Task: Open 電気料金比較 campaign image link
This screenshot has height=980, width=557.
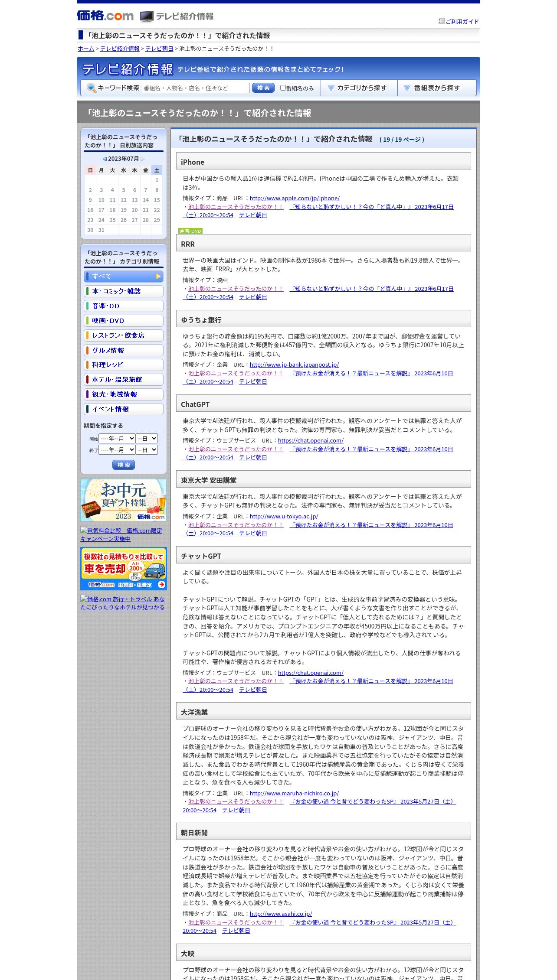Action: coord(121,535)
